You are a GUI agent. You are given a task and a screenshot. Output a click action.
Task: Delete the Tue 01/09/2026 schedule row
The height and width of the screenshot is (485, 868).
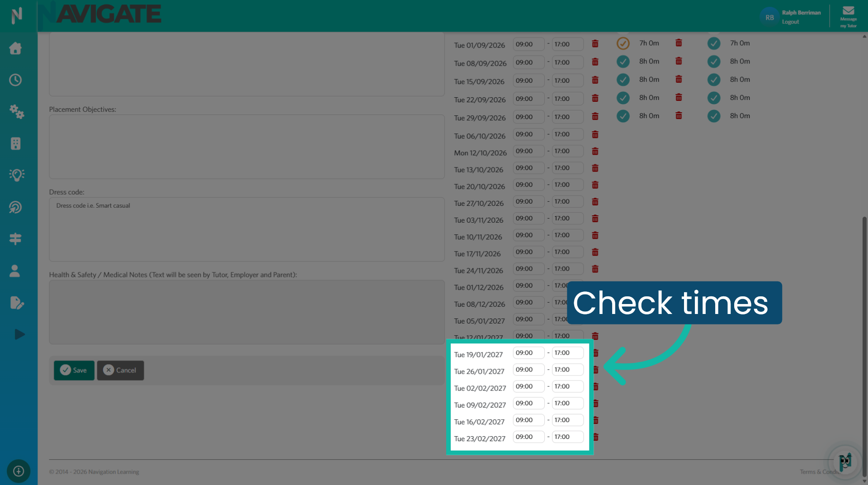click(595, 44)
